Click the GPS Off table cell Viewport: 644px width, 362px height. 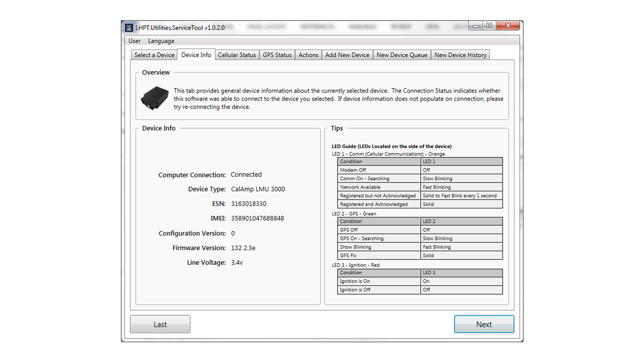[x=379, y=230]
